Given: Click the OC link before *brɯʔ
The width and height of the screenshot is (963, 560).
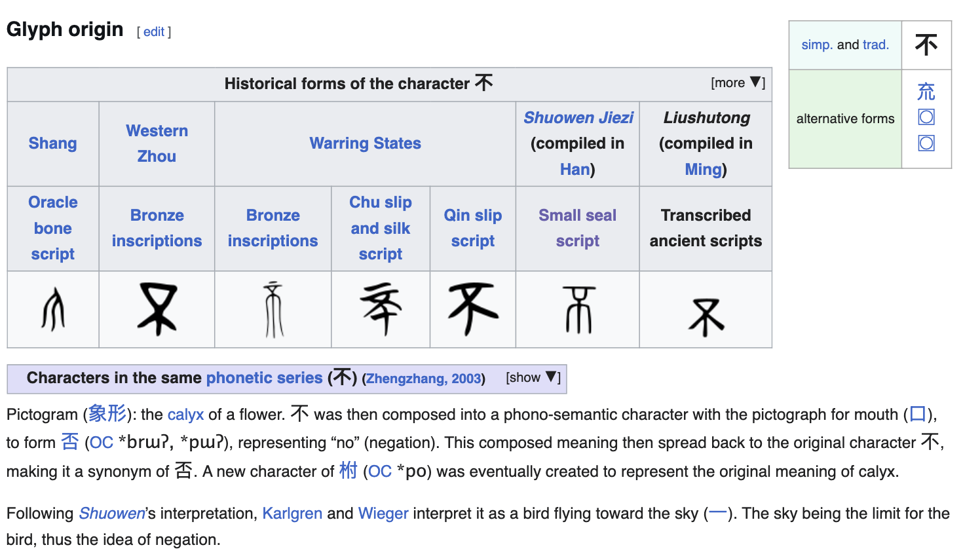Looking at the screenshot, I should pyautogui.click(x=102, y=443).
